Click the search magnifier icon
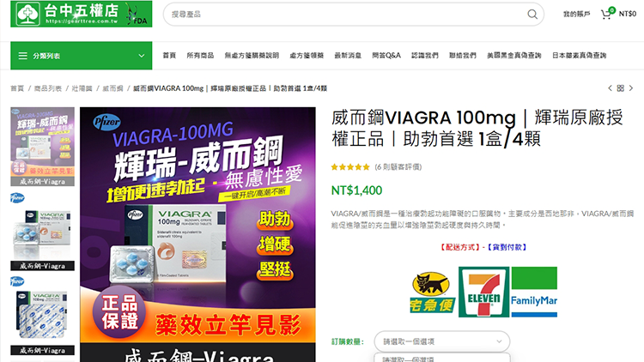This screenshot has width=644, height=362. pos(532,15)
